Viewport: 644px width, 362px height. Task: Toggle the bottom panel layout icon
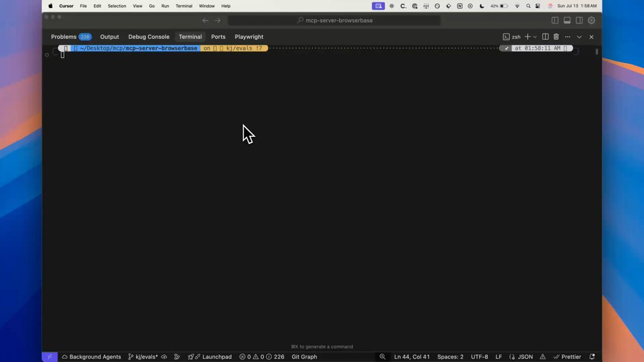pos(567,20)
